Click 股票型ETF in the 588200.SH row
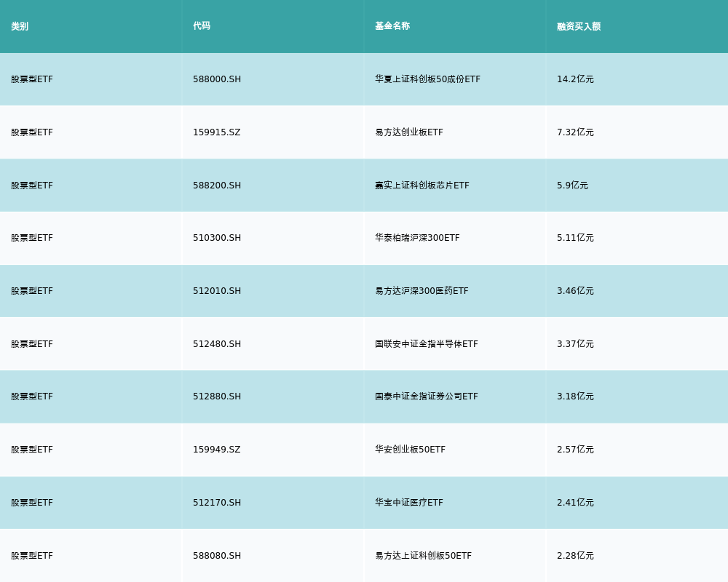The image size is (728, 582). (x=32, y=186)
